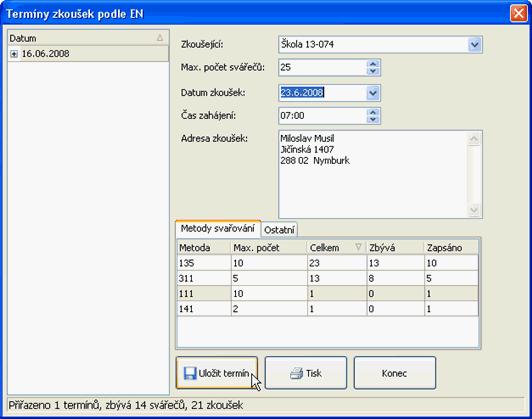Expand the 16.06.2008 date tree node
The width and height of the screenshot is (532, 419).
pyautogui.click(x=14, y=54)
